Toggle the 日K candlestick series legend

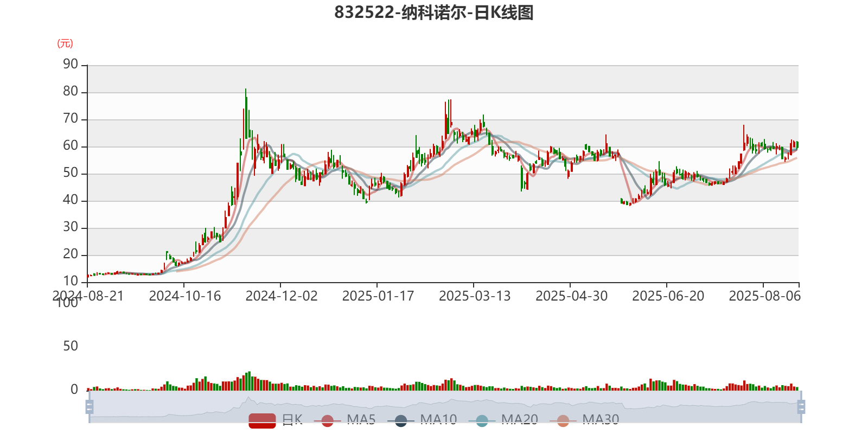[276, 420]
